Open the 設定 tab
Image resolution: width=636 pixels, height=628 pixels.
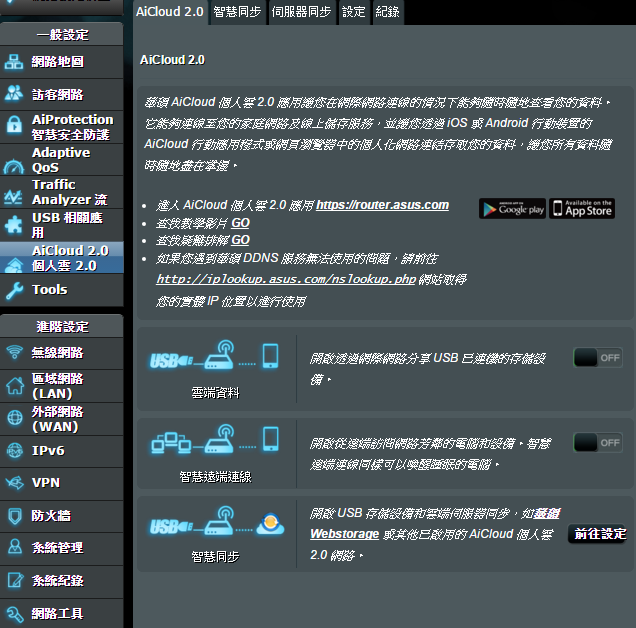[x=354, y=12]
